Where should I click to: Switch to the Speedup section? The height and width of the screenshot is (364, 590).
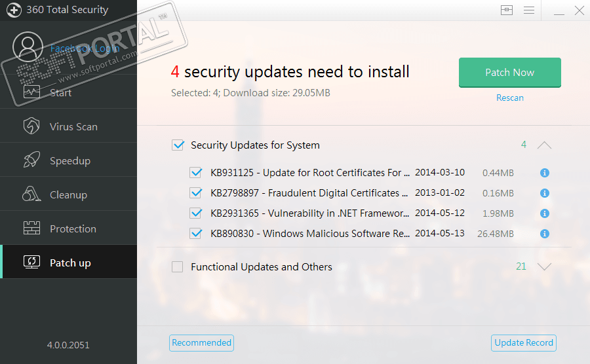tap(68, 160)
